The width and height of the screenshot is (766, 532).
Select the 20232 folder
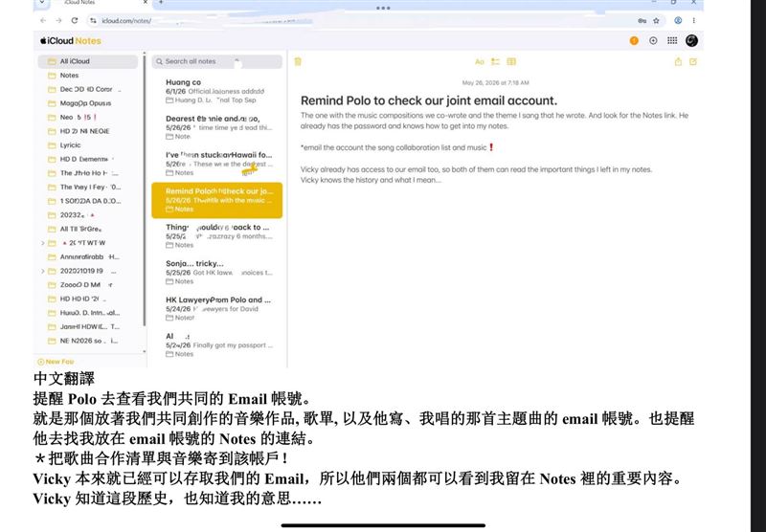click(88, 215)
